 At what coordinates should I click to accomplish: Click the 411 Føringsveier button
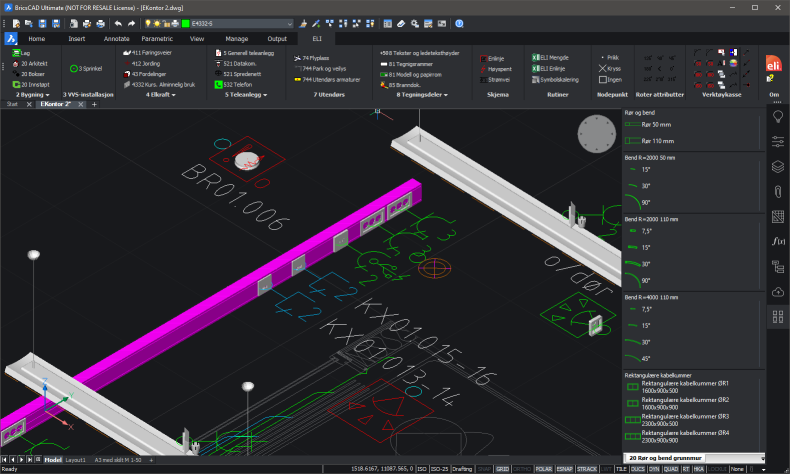click(x=145, y=51)
